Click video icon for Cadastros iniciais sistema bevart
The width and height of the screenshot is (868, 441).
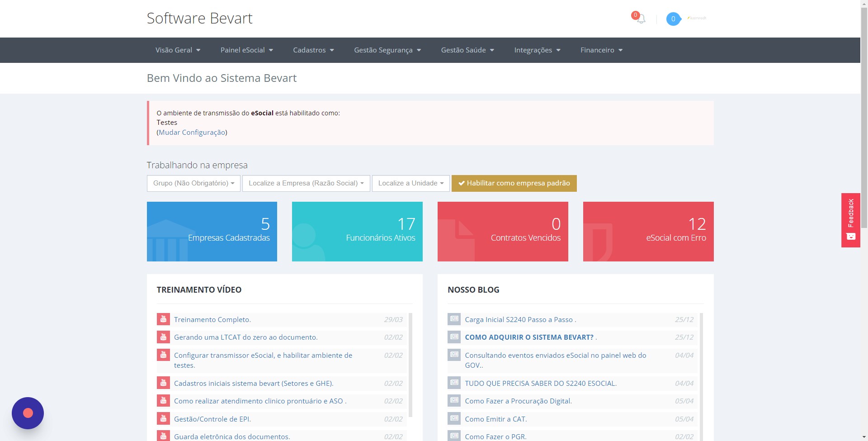pyautogui.click(x=163, y=383)
